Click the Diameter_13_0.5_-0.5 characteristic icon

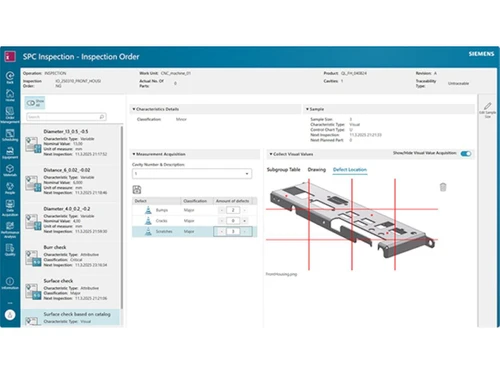click(33, 144)
